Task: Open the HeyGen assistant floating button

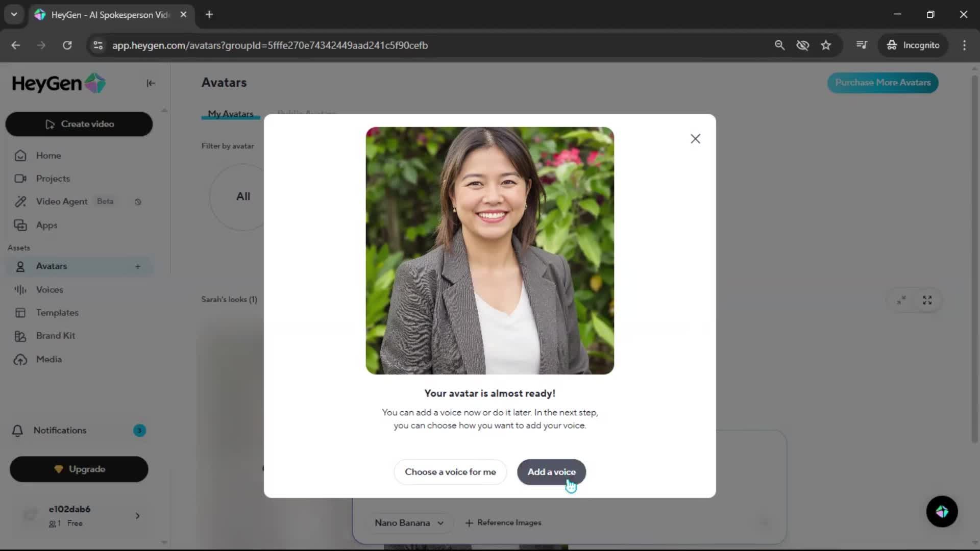Action: tap(942, 511)
